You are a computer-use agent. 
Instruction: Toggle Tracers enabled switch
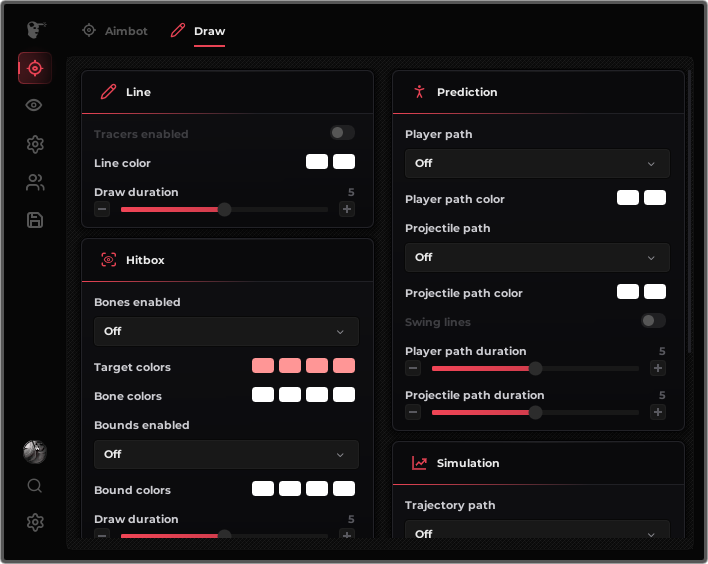tap(342, 133)
